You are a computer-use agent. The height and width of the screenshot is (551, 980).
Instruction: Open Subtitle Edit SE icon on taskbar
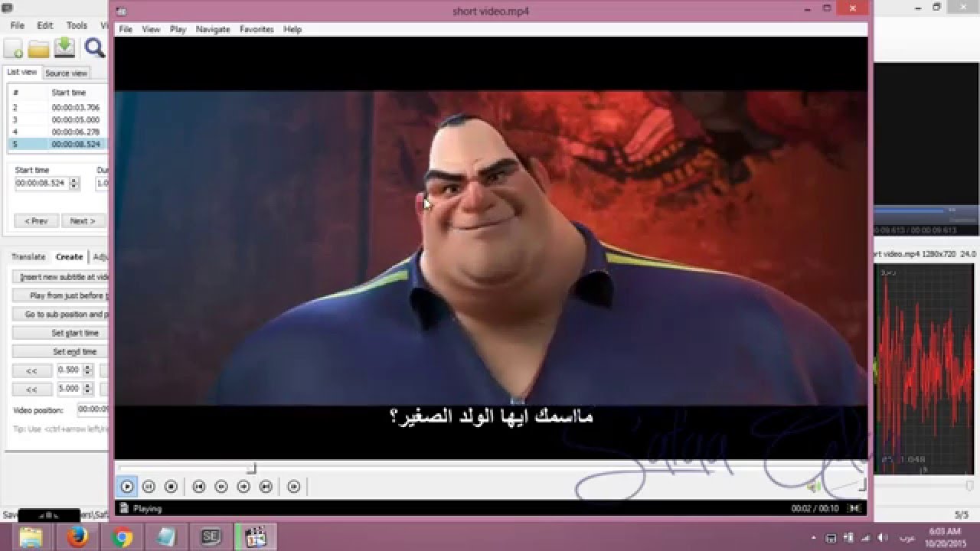tap(211, 538)
